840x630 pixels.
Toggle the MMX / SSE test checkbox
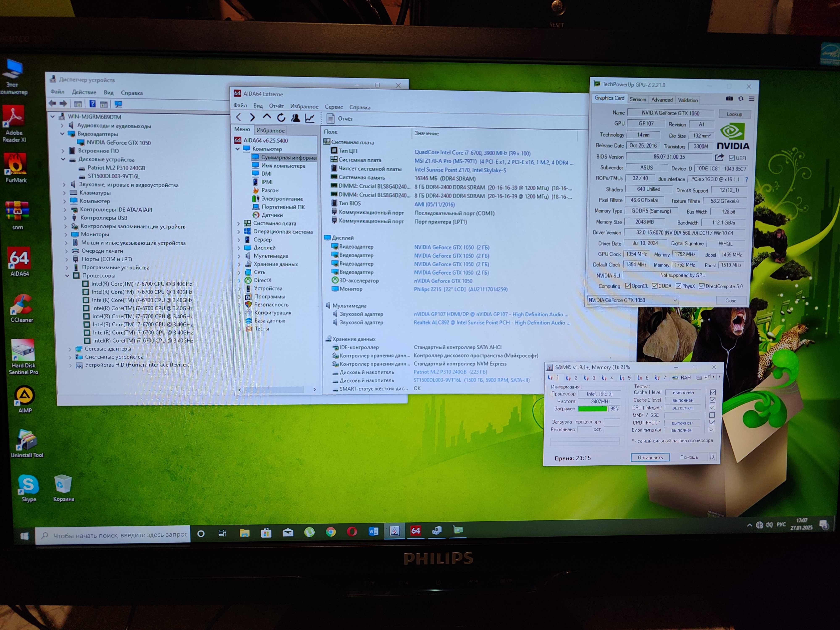[x=712, y=415]
